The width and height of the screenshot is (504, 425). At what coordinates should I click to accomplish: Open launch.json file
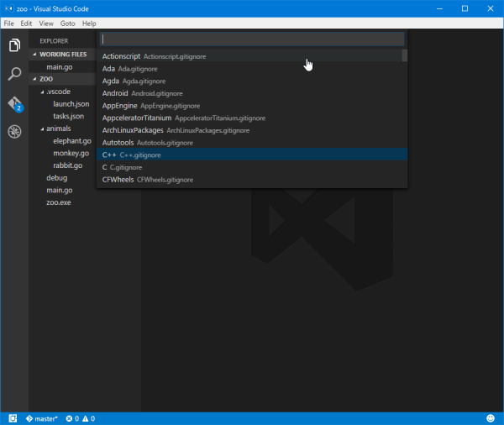tap(71, 104)
